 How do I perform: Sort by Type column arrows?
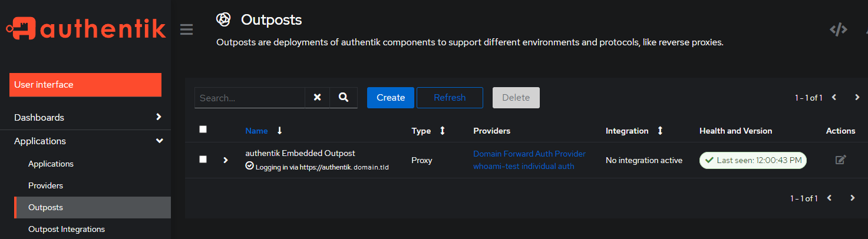(x=442, y=131)
